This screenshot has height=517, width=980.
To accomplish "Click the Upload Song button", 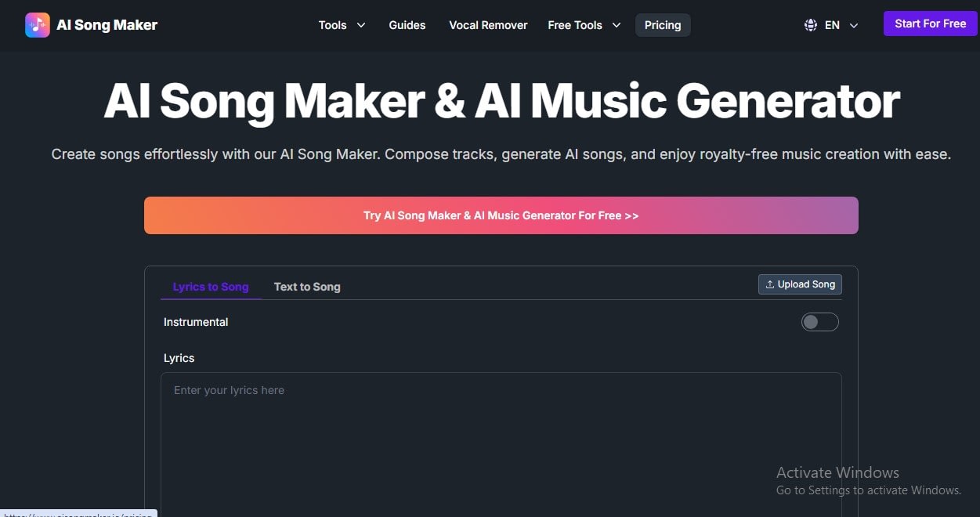I will 799,284.
